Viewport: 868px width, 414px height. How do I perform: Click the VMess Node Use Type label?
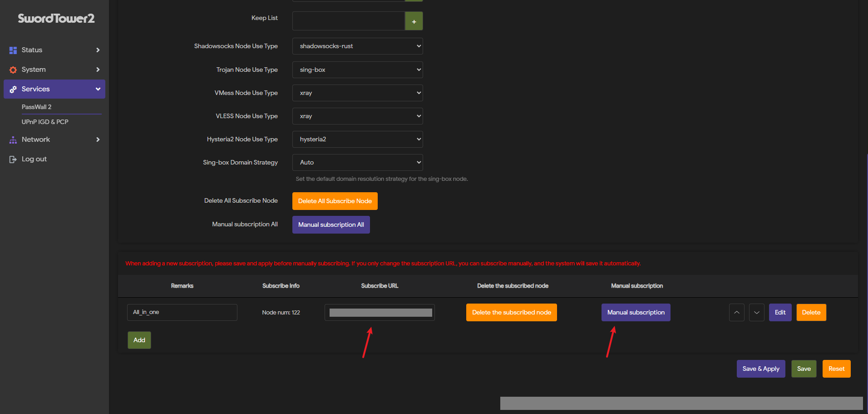pyautogui.click(x=246, y=93)
